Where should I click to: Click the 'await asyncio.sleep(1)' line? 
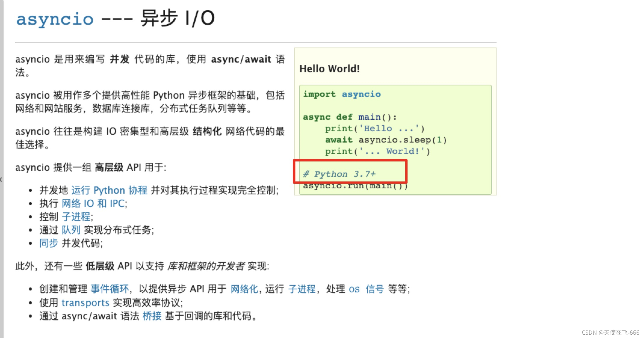(386, 140)
